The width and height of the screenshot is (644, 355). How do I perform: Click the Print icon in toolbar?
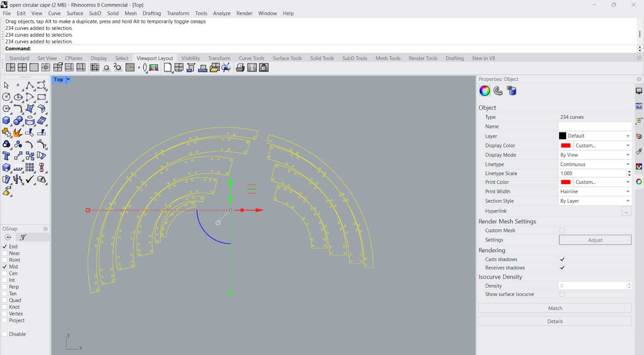tap(240, 68)
